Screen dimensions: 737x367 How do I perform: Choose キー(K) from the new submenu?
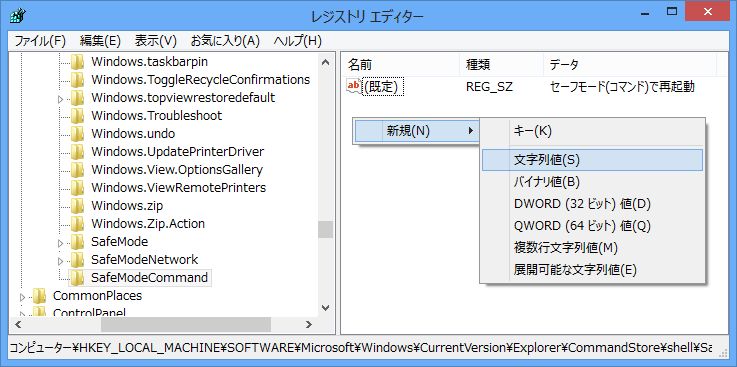(592, 131)
